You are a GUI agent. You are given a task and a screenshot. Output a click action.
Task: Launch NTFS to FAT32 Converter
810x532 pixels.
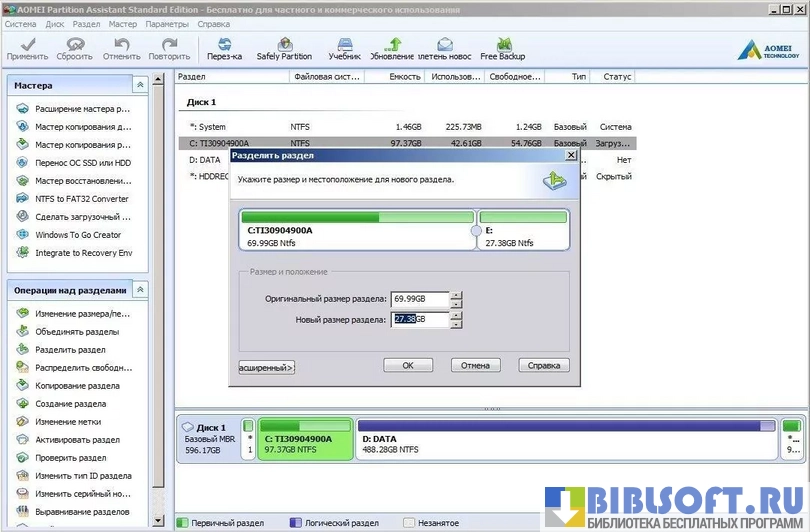[x=81, y=199]
